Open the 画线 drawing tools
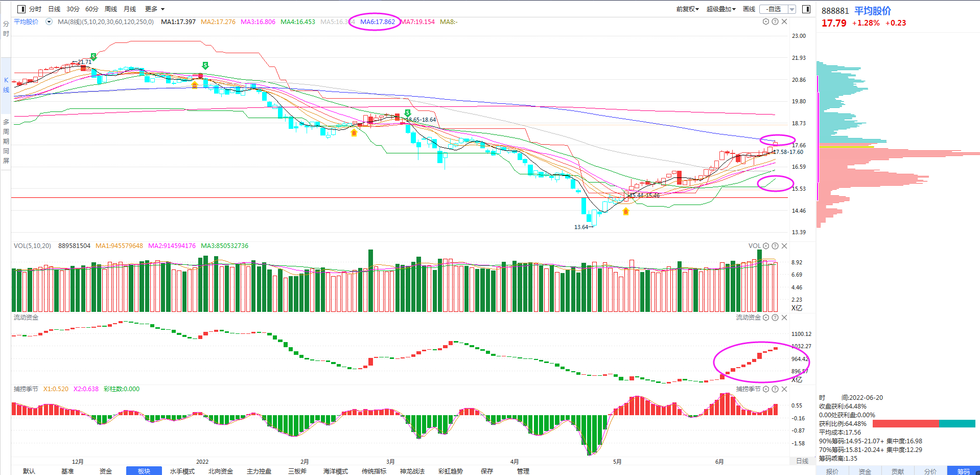 (749, 9)
